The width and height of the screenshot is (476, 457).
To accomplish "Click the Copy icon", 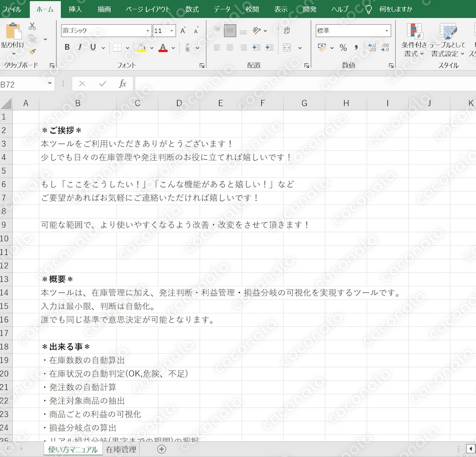I will click(32, 39).
